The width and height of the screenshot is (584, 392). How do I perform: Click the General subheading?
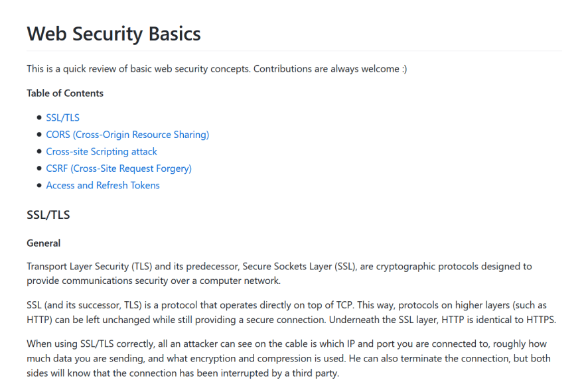coord(43,243)
